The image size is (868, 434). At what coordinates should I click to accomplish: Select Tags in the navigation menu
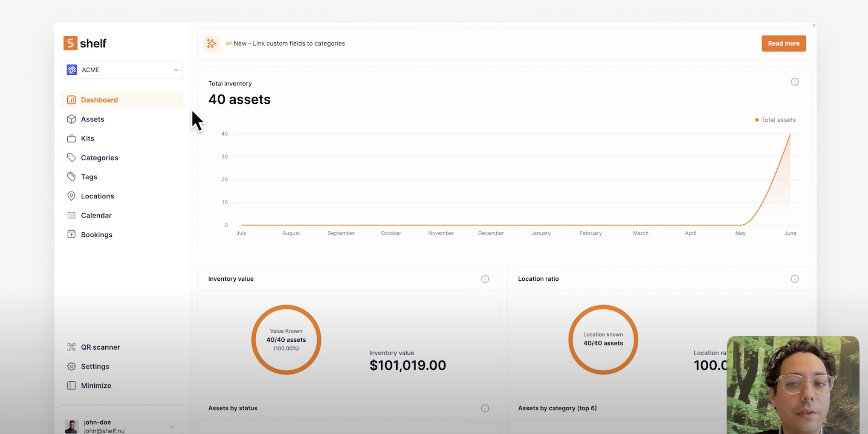[x=89, y=176]
